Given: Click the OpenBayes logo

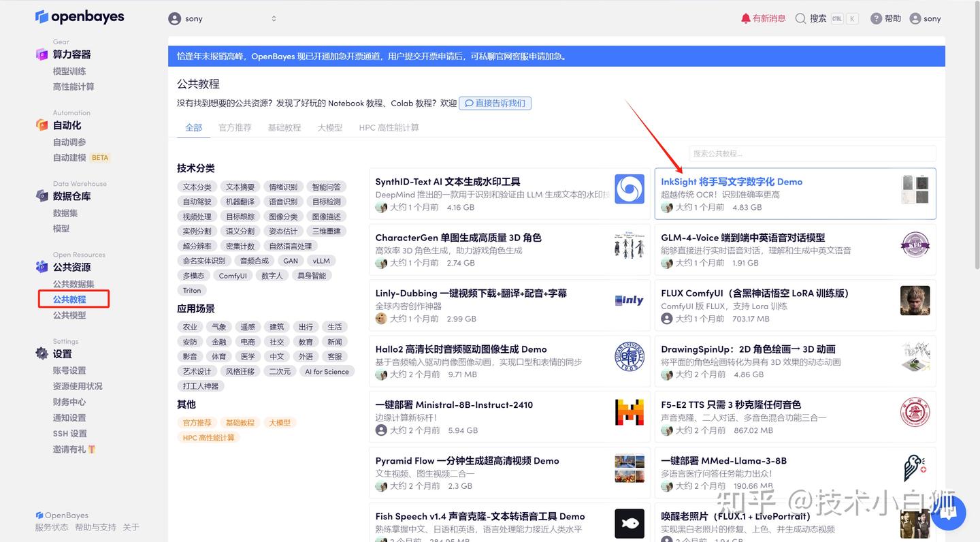Looking at the screenshot, I should click(80, 16).
